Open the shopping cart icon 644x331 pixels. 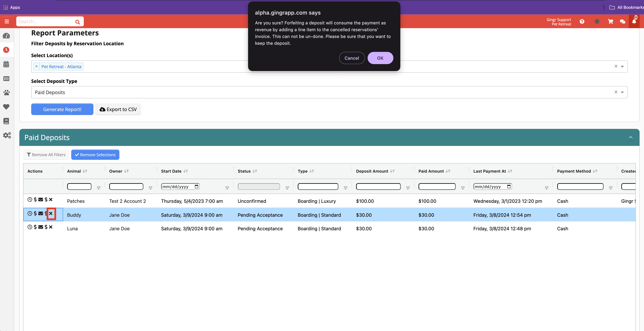[610, 22]
